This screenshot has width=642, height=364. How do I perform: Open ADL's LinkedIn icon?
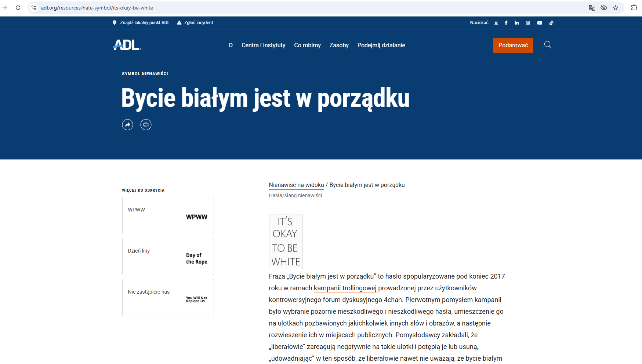point(516,23)
